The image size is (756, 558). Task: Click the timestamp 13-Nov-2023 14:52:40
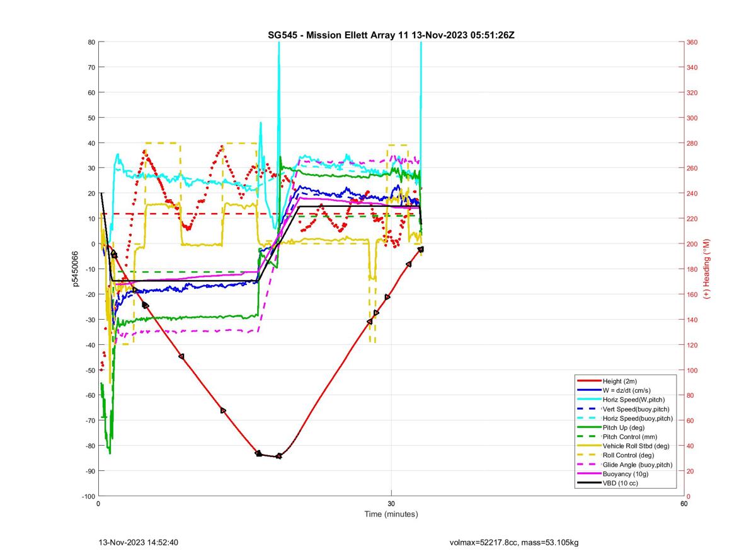[139, 542]
